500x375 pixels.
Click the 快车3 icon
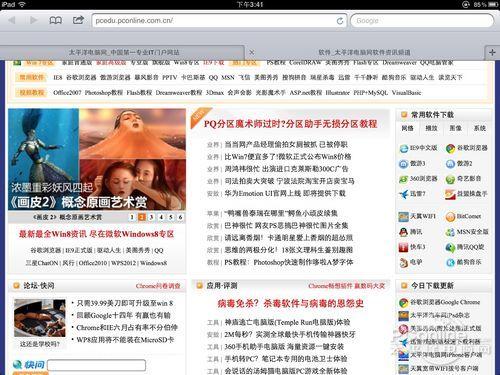coord(403,247)
